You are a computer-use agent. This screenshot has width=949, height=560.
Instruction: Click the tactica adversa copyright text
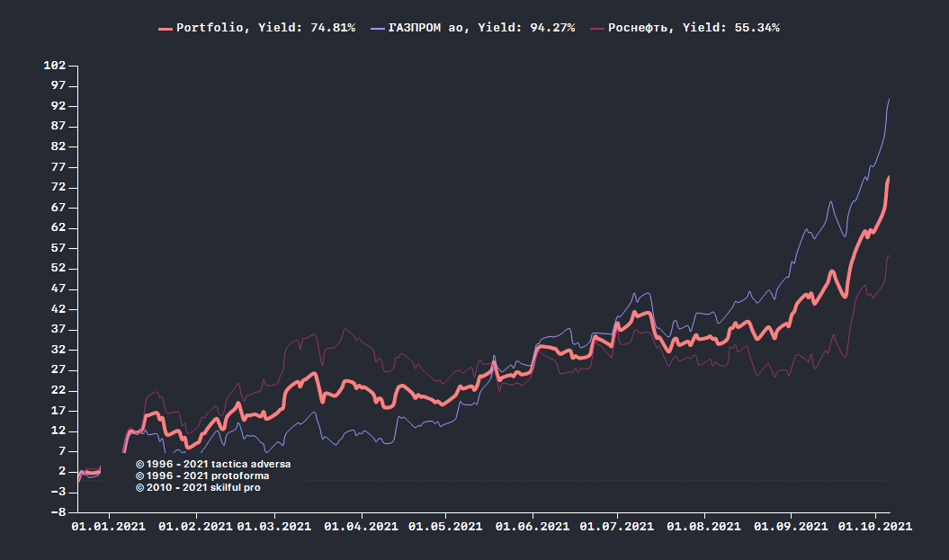[x=213, y=464]
